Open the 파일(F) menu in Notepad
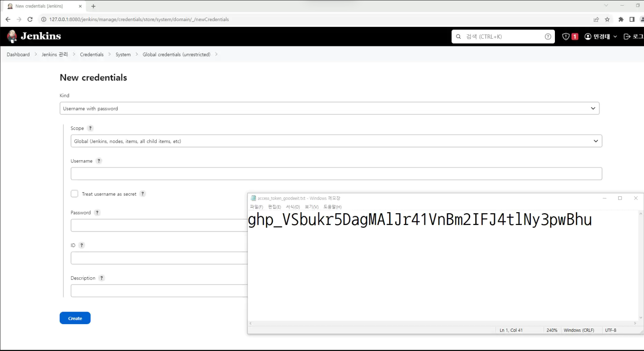Screen dimensions: 644x351 pos(256,207)
